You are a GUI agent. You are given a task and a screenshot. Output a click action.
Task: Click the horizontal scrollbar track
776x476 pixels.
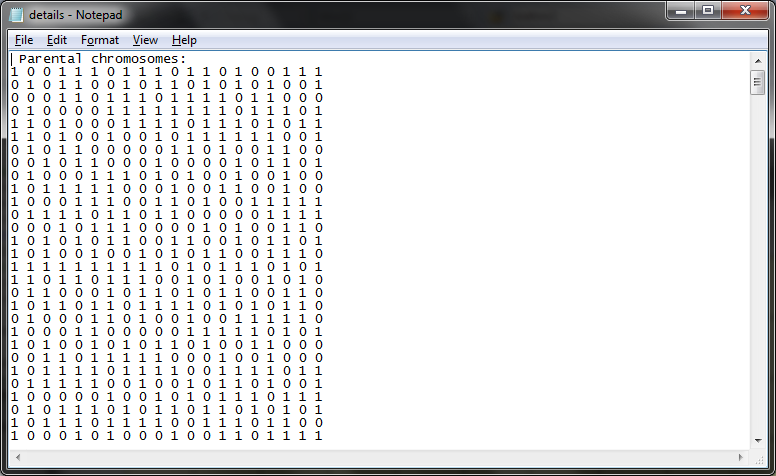point(379,457)
